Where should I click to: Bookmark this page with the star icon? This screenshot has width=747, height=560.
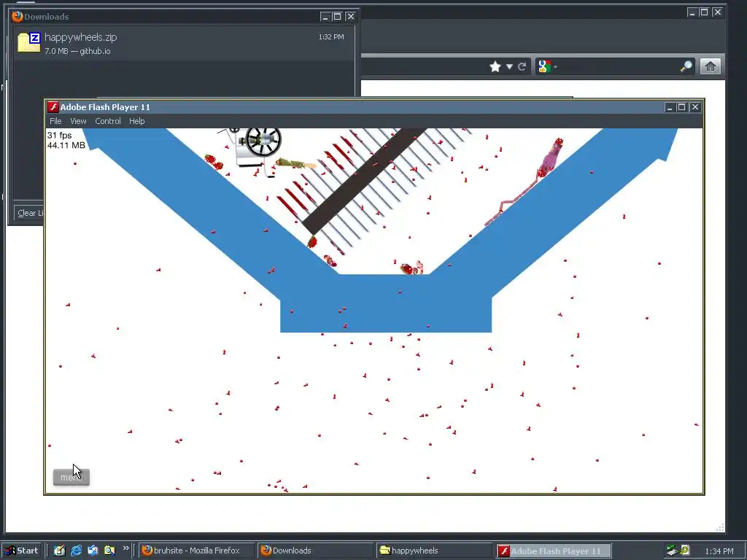pyautogui.click(x=495, y=66)
